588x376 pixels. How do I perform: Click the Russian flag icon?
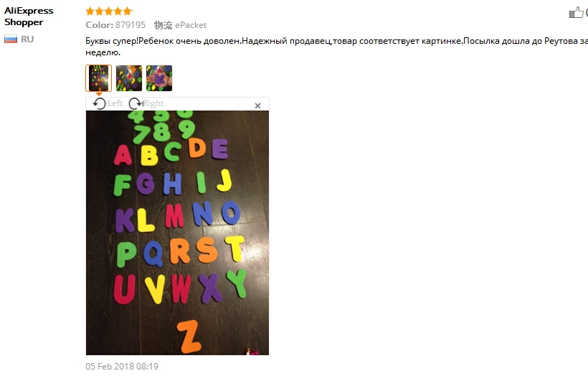point(11,39)
